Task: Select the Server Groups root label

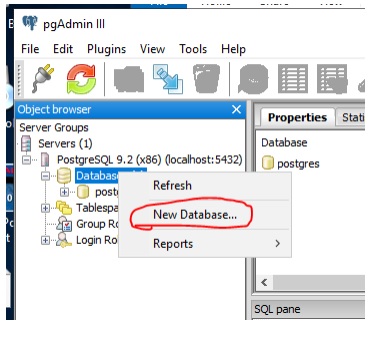Action: click(54, 128)
